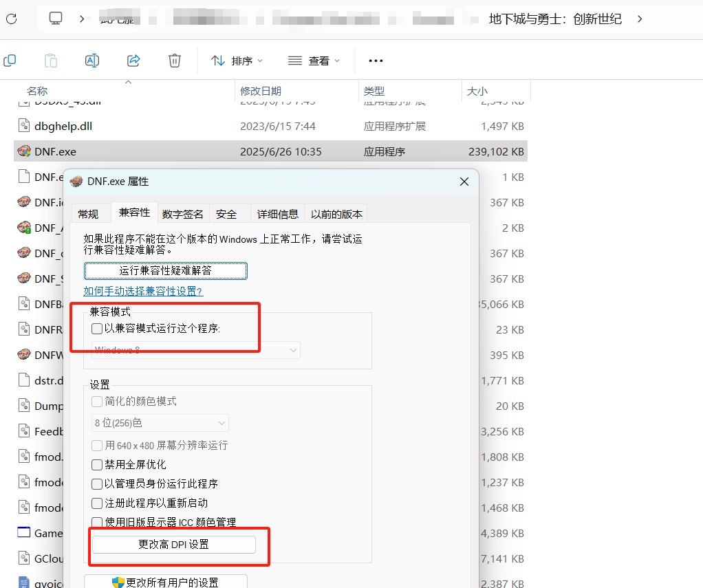Click 2025/6/26 10:35 date cell
Screen dimensions: 703x588
coord(281,152)
